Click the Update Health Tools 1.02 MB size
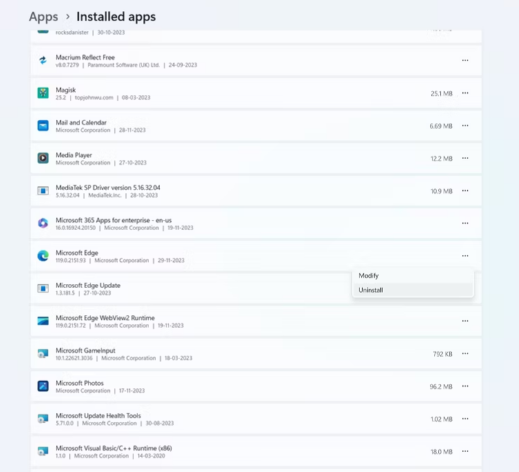The height and width of the screenshot is (472, 519). point(441,419)
